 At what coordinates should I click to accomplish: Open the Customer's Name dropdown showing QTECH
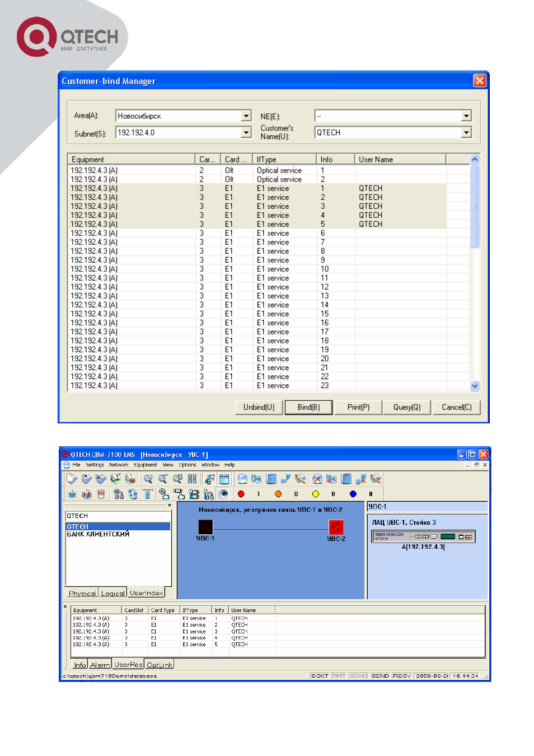(x=466, y=133)
